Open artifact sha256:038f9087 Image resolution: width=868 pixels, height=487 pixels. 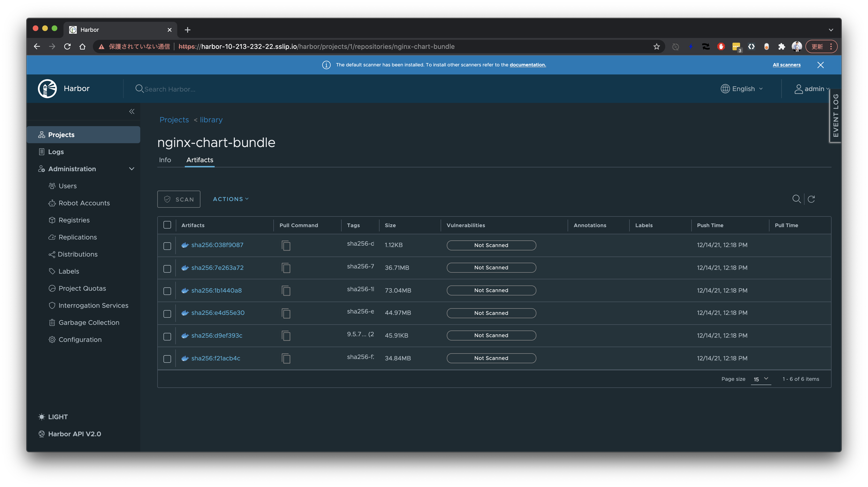(217, 245)
